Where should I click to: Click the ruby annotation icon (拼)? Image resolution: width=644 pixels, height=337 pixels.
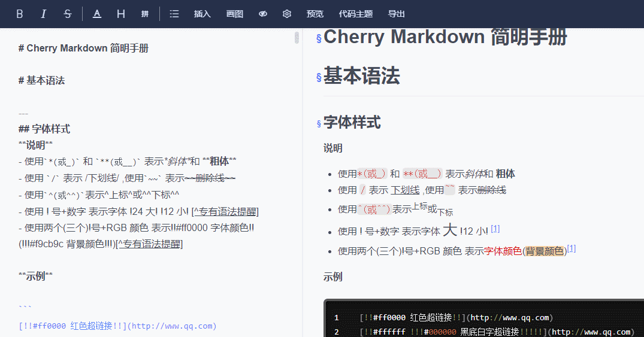145,14
